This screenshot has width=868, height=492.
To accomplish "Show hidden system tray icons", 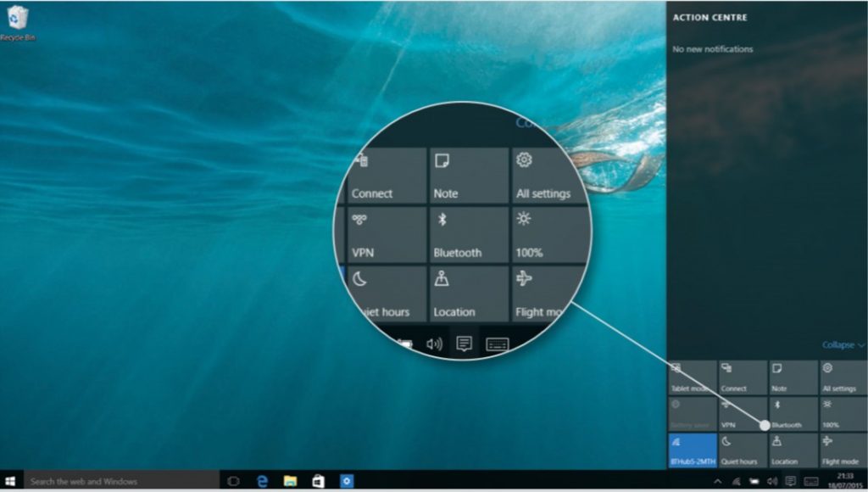I will pyautogui.click(x=717, y=482).
